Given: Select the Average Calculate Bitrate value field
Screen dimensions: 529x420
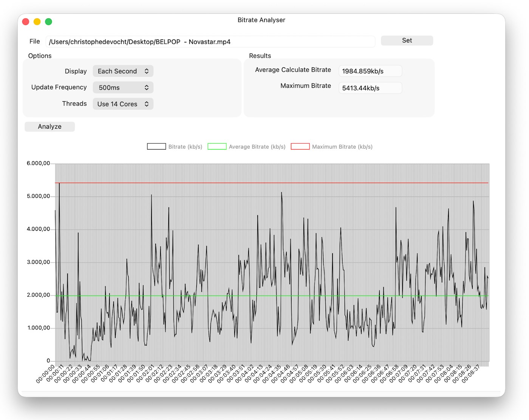Looking at the screenshot, I should click(x=370, y=71).
